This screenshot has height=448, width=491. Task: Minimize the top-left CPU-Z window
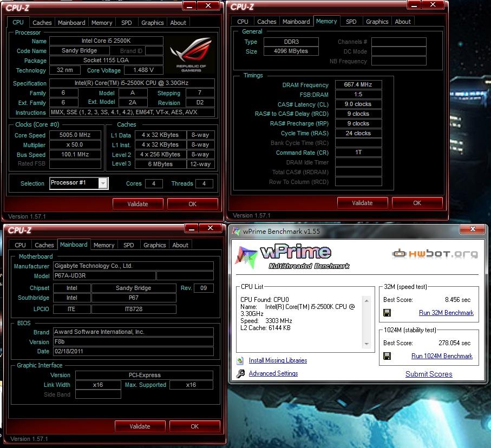click(x=189, y=5)
